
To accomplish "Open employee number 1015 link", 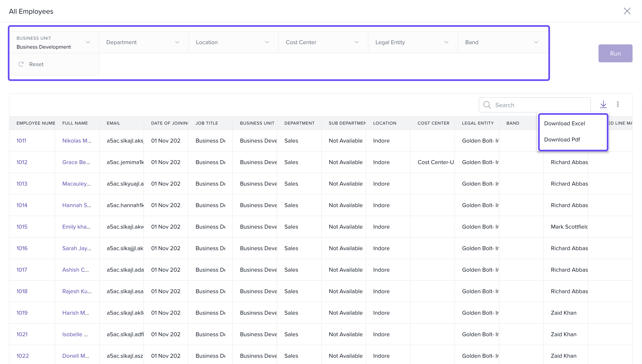I will pyautogui.click(x=22, y=227).
